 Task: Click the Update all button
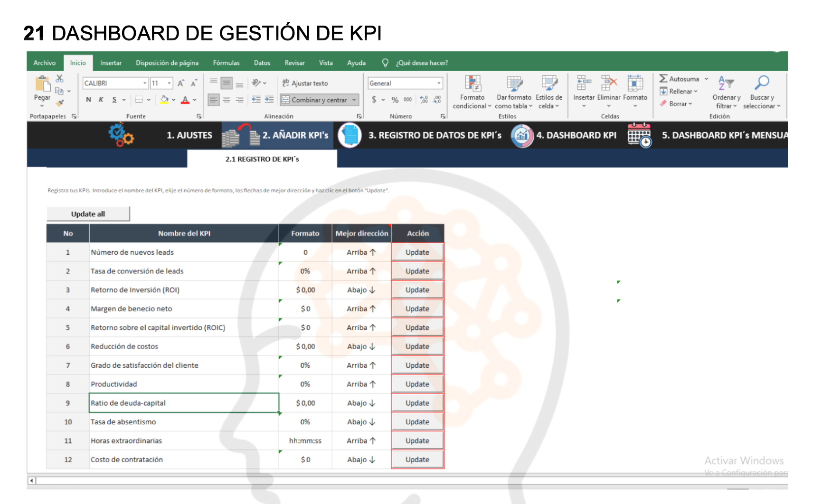point(88,214)
